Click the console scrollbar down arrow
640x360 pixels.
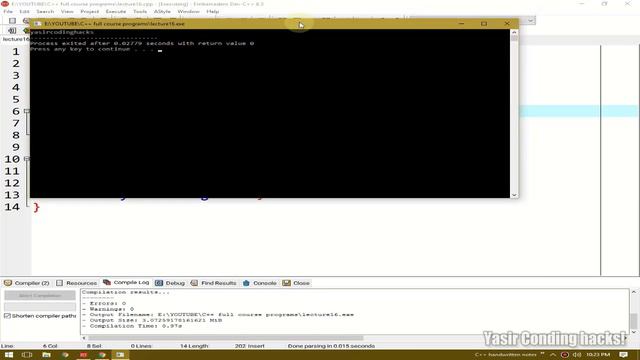pos(514,195)
